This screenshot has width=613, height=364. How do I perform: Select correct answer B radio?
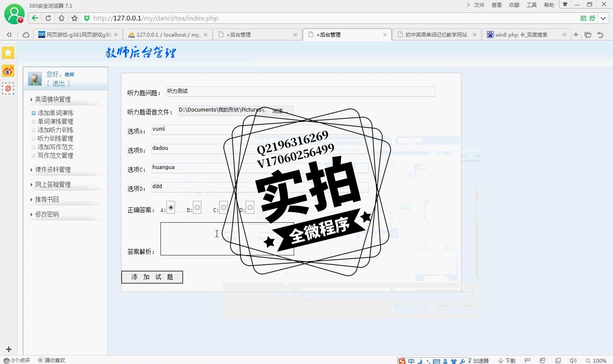pos(197,208)
